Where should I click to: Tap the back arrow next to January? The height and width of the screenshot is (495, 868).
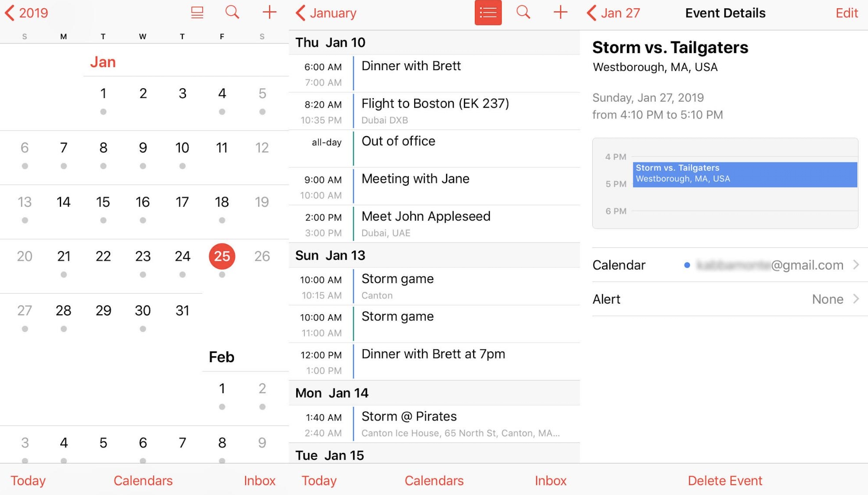(x=298, y=13)
